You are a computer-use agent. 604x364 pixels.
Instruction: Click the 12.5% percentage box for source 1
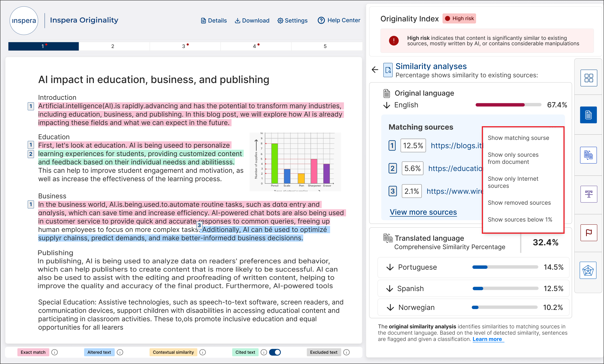[x=413, y=146]
